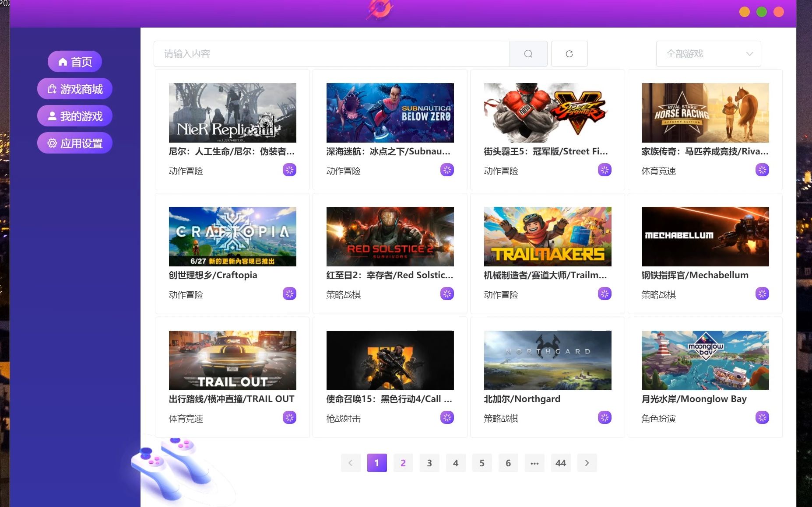Image resolution: width=812 pixels, height=507 pixels.
Task: Open the Street Fighter V thumbnail
Action: click(x=548, y=113)
